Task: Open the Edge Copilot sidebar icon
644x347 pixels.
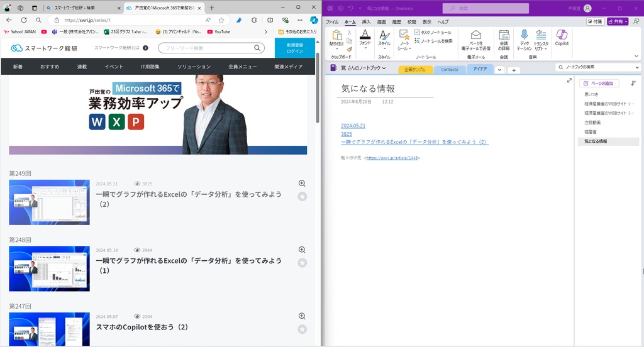Action: [314, 20]
